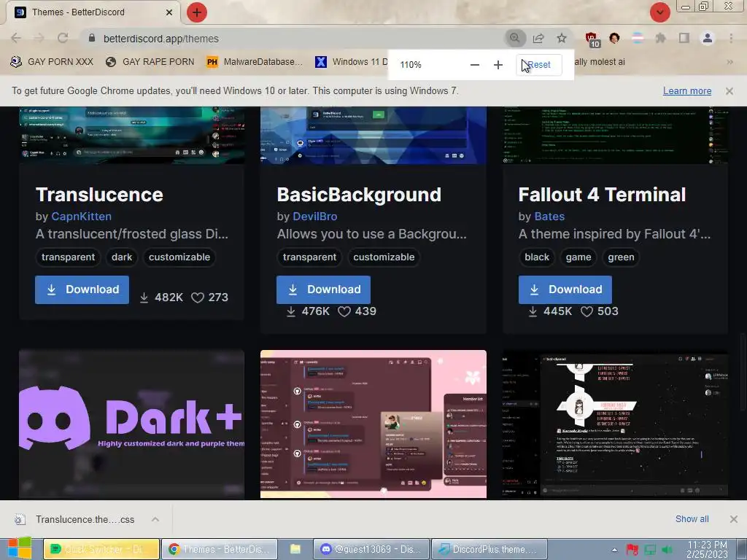Open the file explorer taskbar icon
The height and width of the screenshot is (560, 747).
coord(295,550)
